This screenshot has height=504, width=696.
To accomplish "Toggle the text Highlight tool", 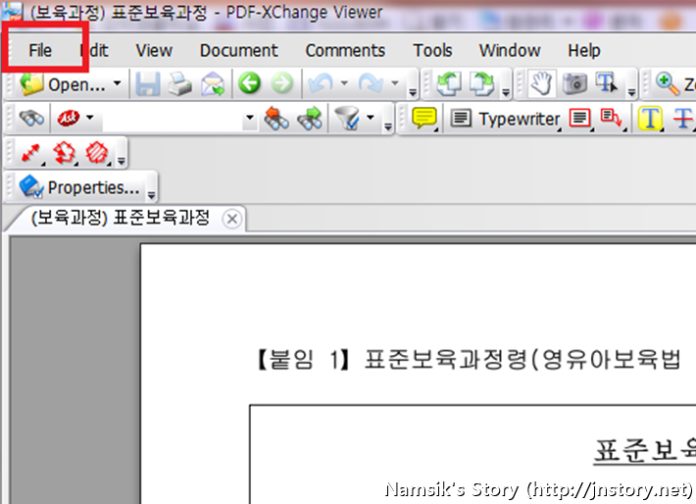I will (651, 119).
